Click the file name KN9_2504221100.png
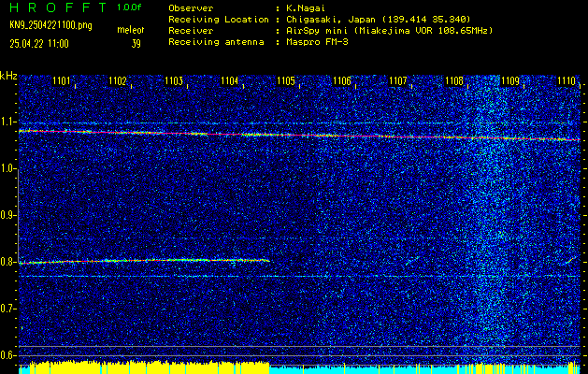The width and height of the screenshot is (588, 374). (50, 25)
